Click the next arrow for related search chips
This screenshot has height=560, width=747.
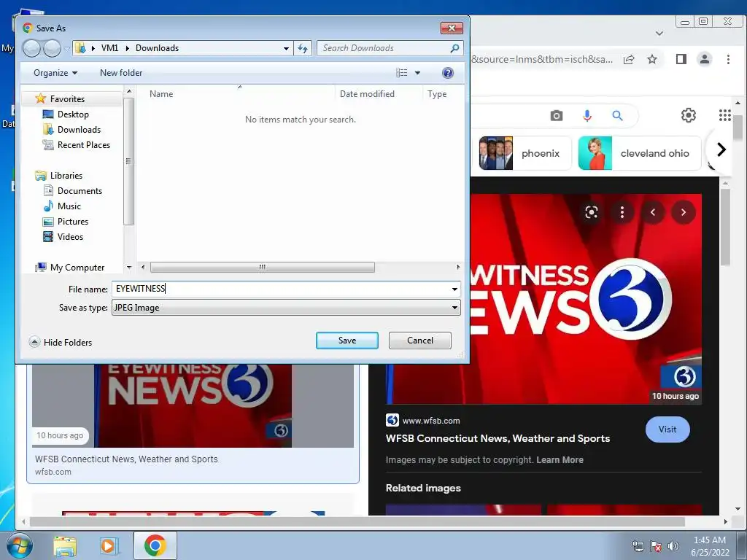721,149
